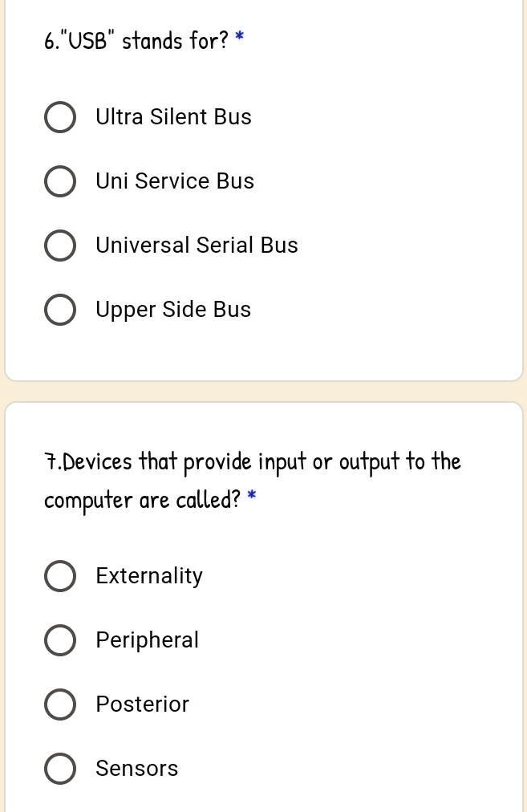Click the question 6 'USB stands for' heading
This screenshot has height=812, width=527.
(136, 40)
